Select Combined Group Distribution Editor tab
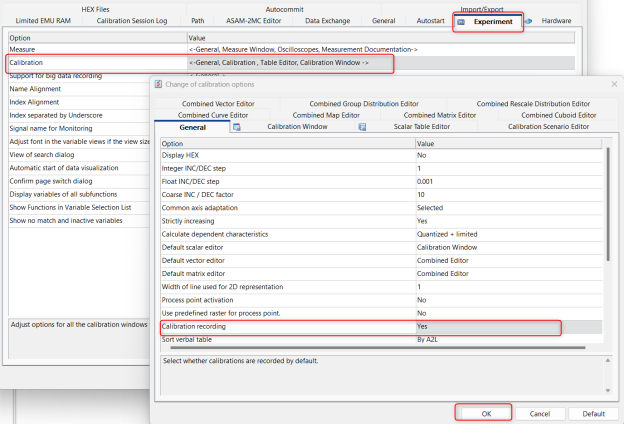This screenshot has width=624, height=424. [x=364, y=104]
